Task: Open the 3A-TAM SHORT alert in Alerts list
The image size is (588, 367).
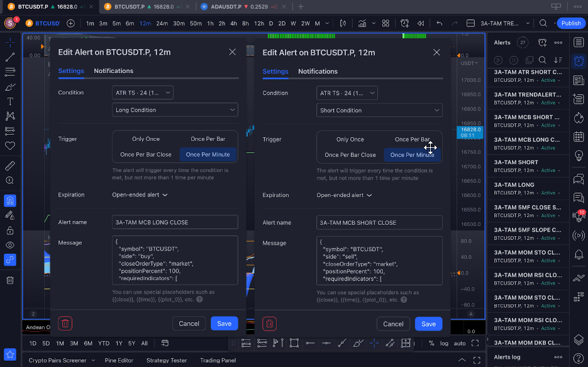Action: (528, 166)
